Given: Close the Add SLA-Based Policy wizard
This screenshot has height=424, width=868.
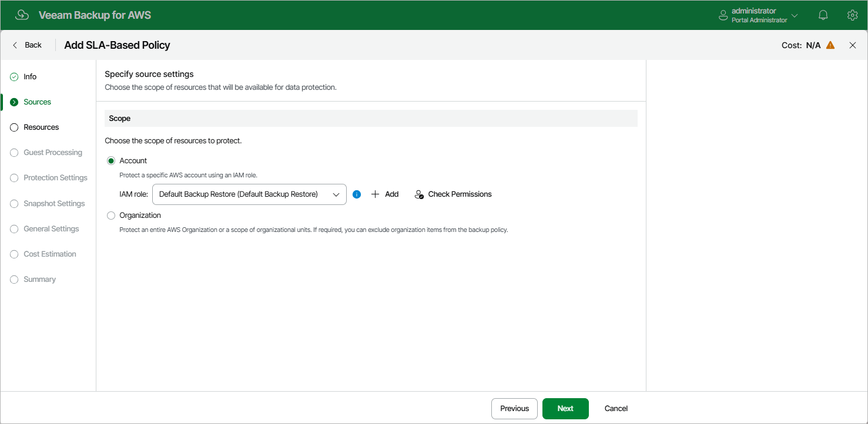Looking at the screenshot, I should (x=853, y=45).
